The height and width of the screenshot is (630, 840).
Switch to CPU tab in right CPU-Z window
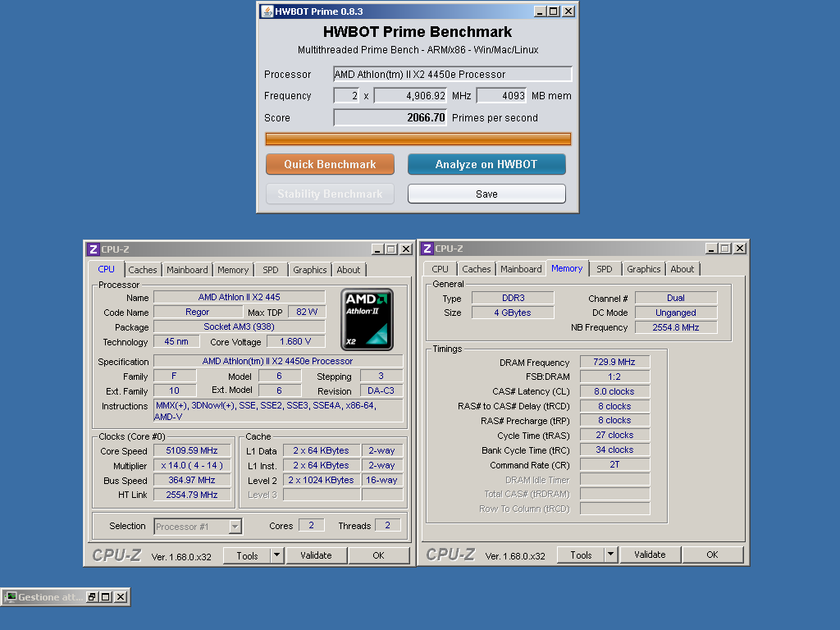[x=440, y=269]
